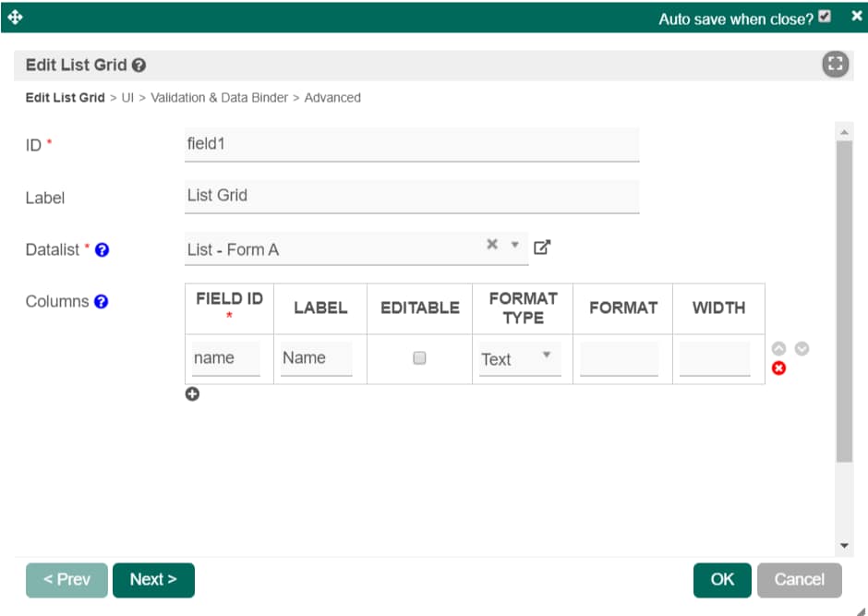The width and height of the screenshot is (868, 616).
Task: Switch to the Advanced section
Action: 332,98
